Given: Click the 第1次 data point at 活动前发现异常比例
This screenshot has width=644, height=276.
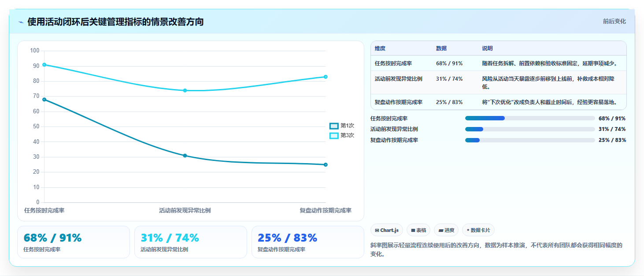Looking at the screenshot, I should point(185,156).
